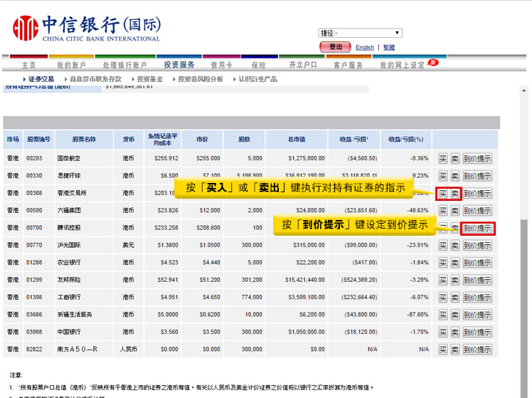Expand the 投资者风险分析 submenu item

click(200, 79)
